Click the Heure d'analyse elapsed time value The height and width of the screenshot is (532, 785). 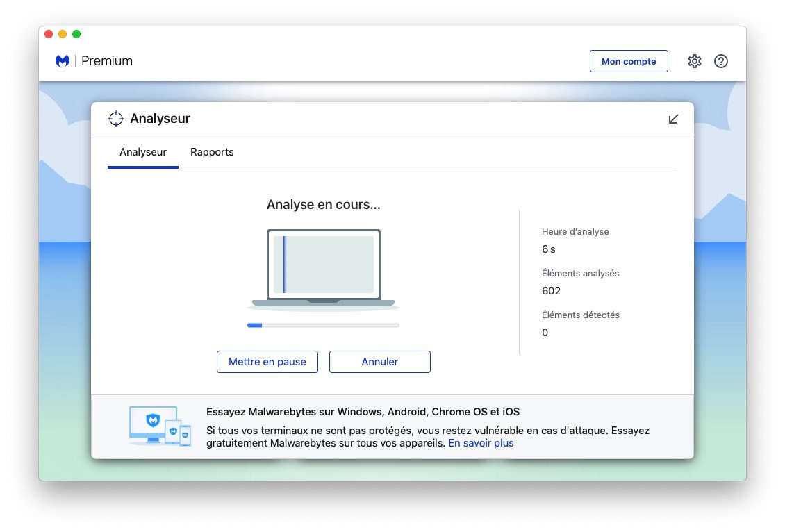548,249
